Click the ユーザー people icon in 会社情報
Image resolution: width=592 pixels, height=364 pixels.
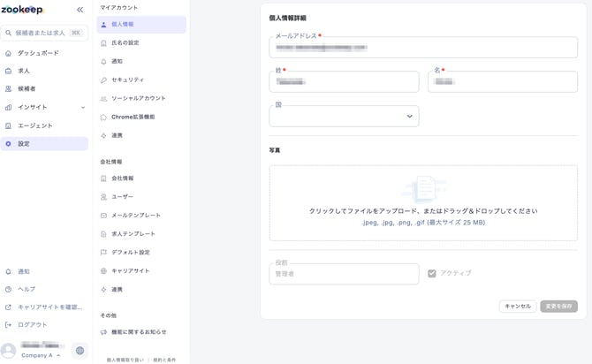pos(104,197)
